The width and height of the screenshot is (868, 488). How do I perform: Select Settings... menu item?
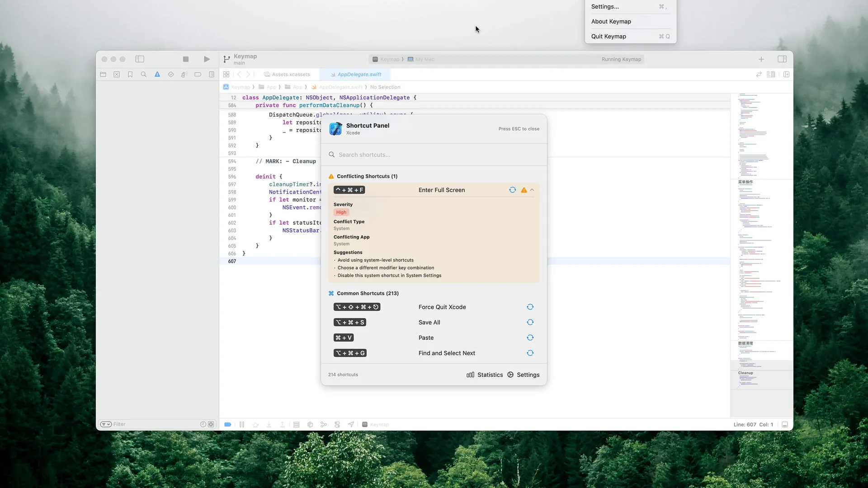[x=631, y=7]
